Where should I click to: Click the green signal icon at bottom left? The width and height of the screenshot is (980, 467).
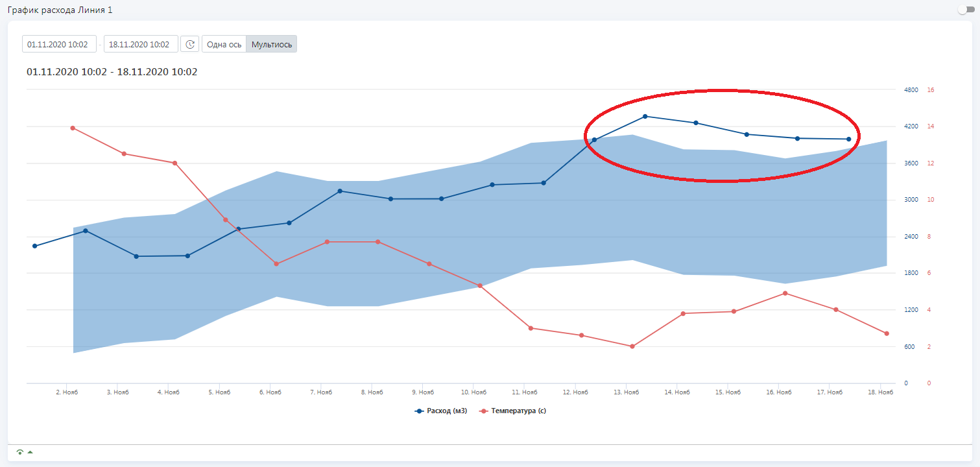pos(19,452)
